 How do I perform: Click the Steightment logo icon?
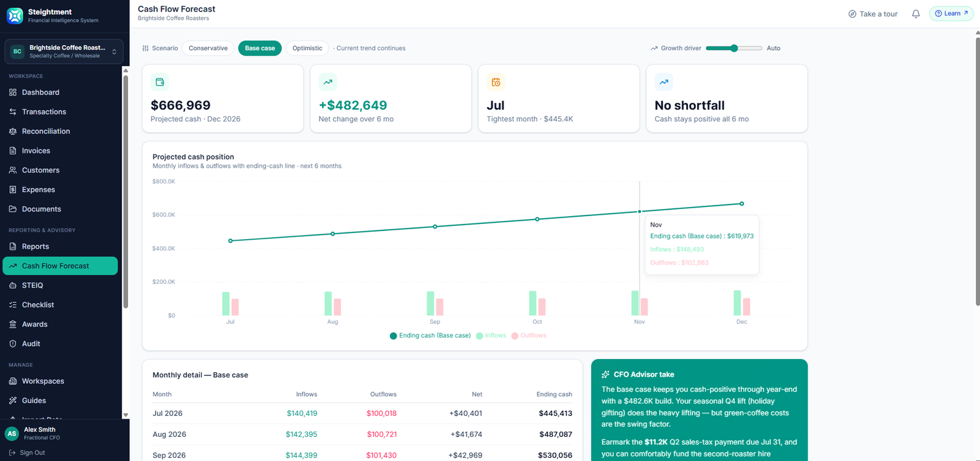[x=14, y=16]
